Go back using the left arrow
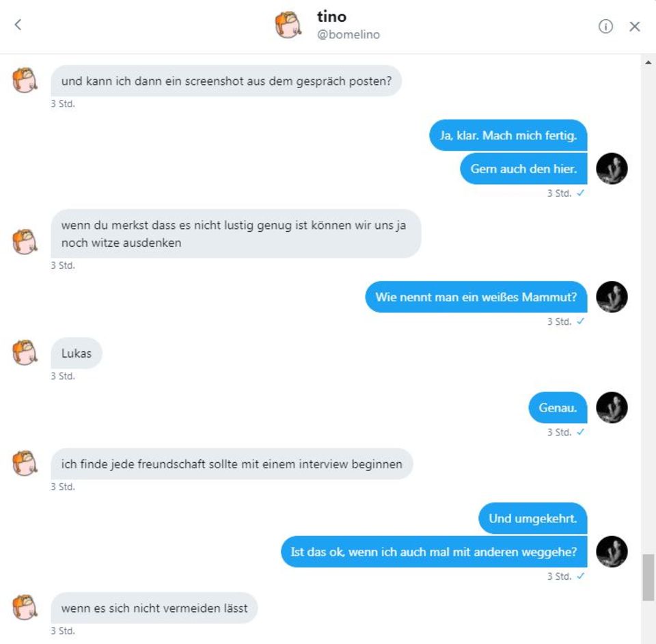The image size is (656, 644). coord(18,25)
